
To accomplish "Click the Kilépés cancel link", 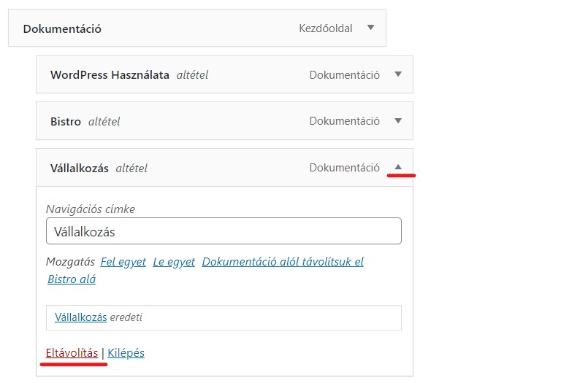I will click(x=126, y=353).
